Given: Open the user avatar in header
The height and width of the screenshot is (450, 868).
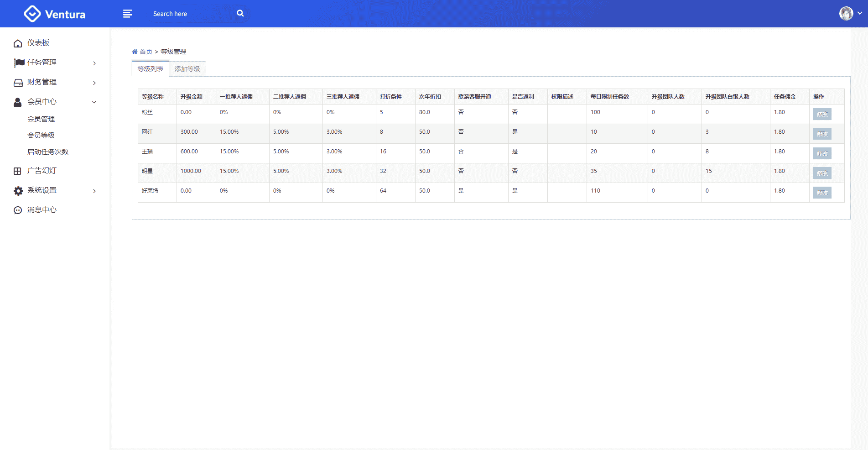Looking at the screenshot, I should click(x=846, y=13).
